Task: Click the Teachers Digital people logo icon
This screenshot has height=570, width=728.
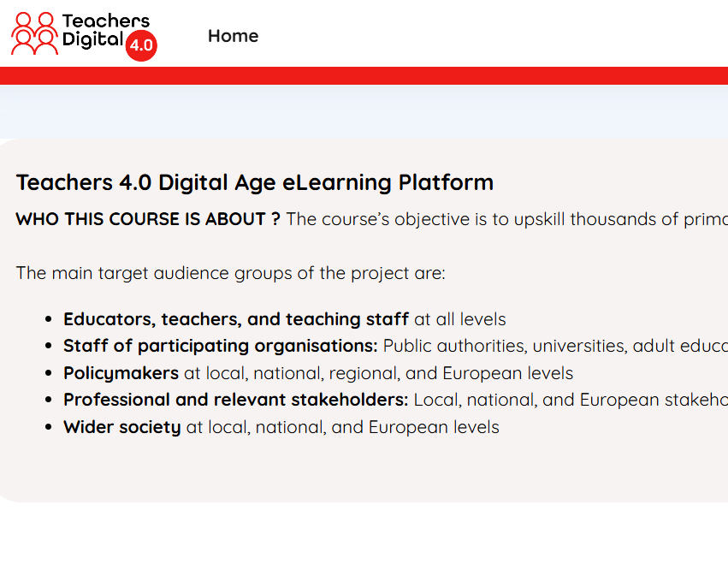Action: 35,33
